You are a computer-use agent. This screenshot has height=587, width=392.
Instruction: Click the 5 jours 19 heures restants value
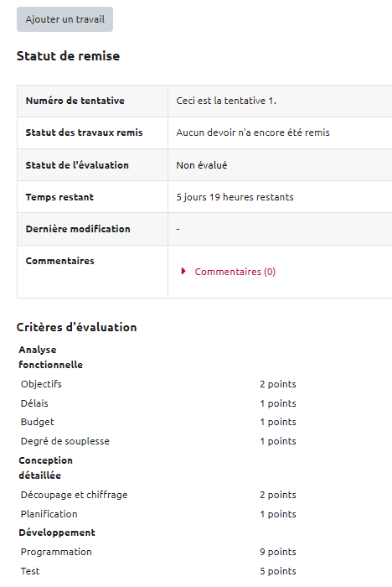(x=235, y=197)
